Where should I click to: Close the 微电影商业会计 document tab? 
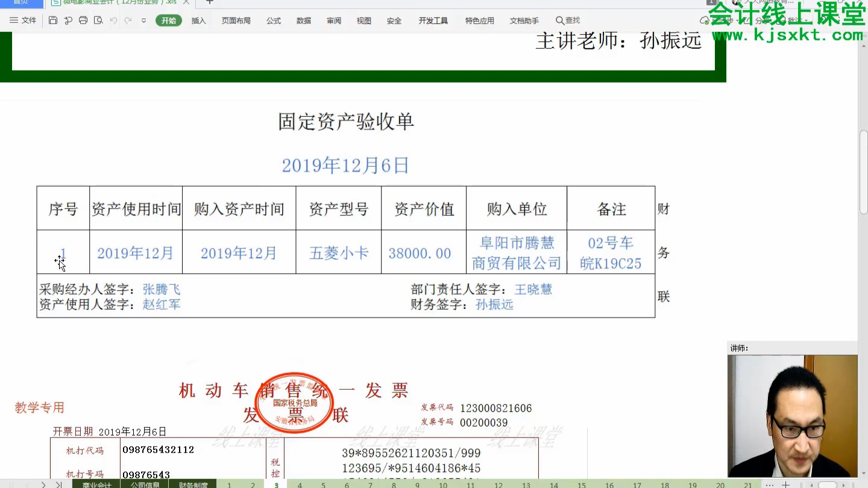click(186, 2)
